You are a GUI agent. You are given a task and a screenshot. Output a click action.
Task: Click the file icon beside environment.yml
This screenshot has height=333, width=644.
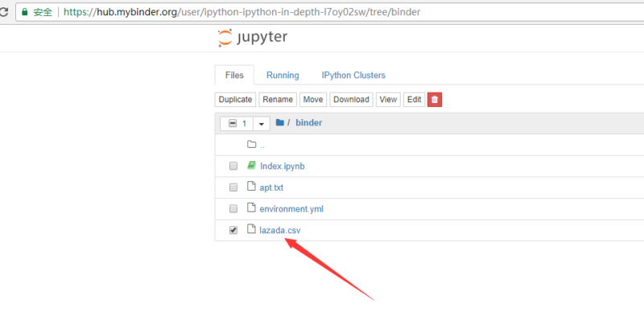(251, 208)
